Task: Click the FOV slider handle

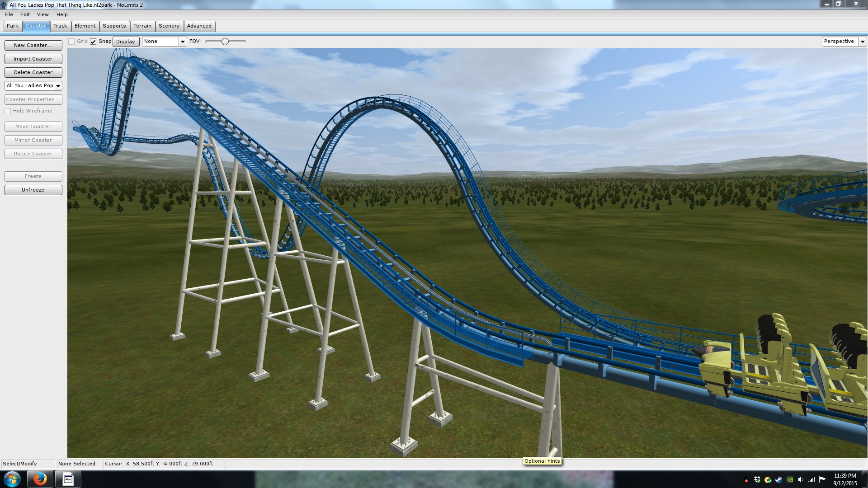Action: coord(225,42)
